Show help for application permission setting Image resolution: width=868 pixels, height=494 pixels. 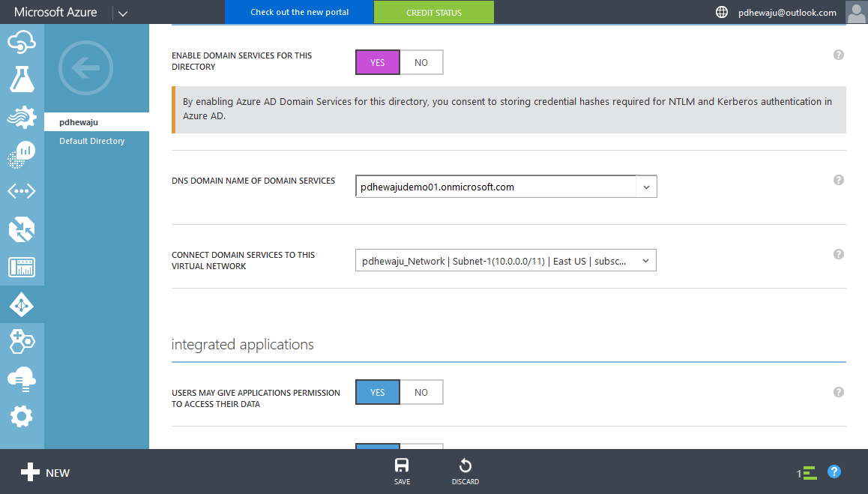(839, 392)
